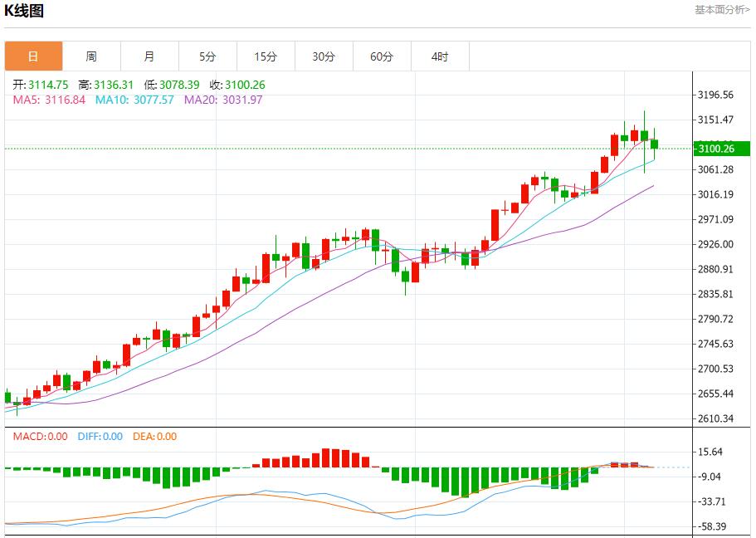This screenshot has height=538, width=756.
Task: Show the 30分 interval chart
Action: [324, 56]
